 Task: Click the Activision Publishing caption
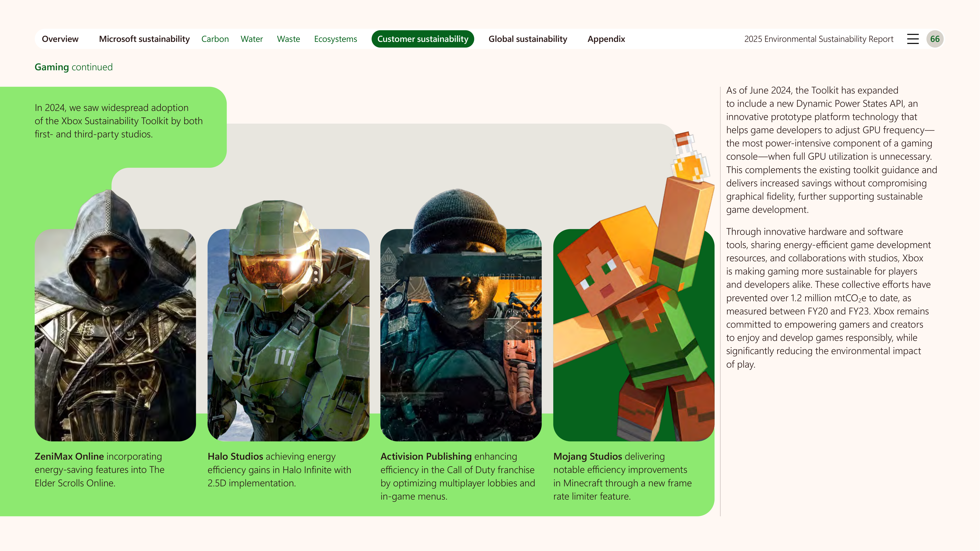coord(458,476)
